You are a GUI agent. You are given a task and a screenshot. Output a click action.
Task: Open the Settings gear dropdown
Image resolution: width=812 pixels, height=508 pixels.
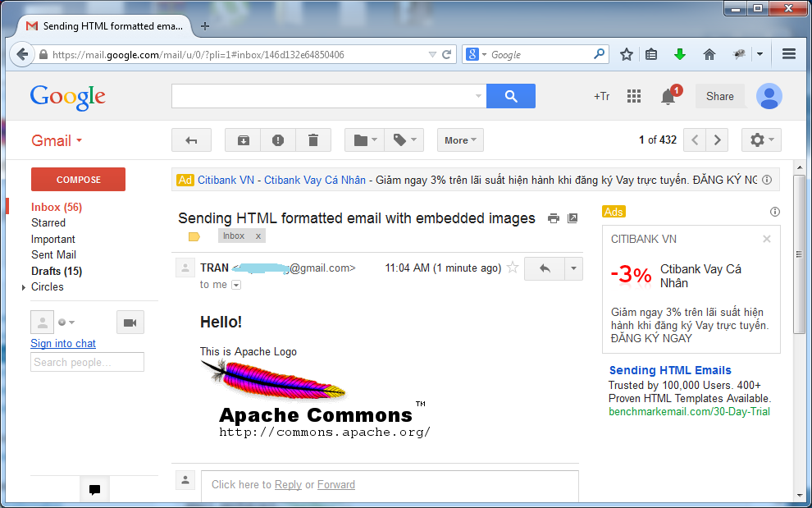(x=761, y=140)
